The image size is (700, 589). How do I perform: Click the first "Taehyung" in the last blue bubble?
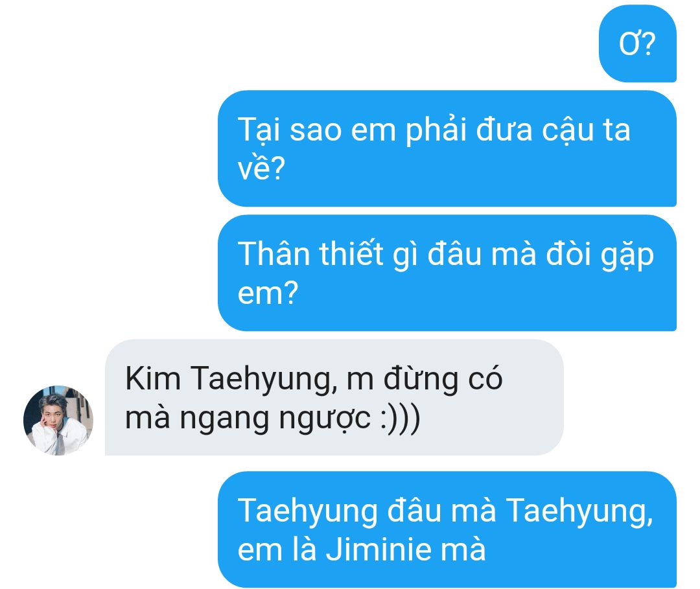(x=308, y=511)
